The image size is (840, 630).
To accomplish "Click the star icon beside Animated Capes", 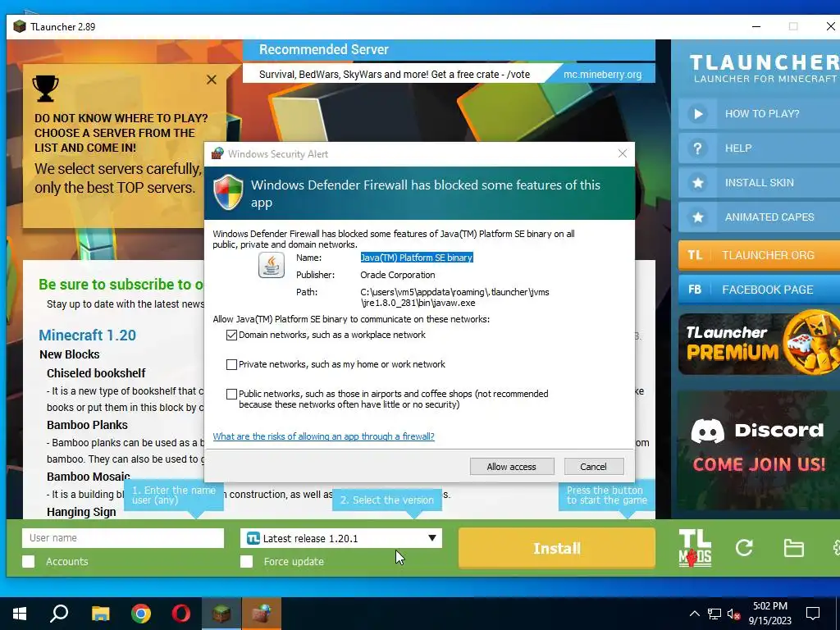I will (x=697, y=217).
